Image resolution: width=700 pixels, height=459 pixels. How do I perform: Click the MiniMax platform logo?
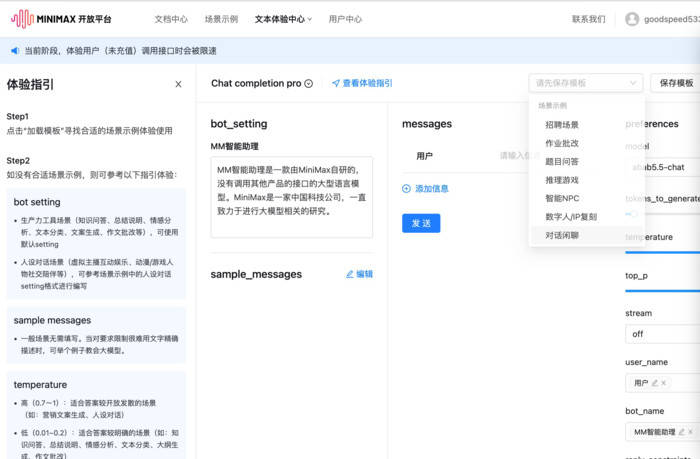(x=62, y=19)
